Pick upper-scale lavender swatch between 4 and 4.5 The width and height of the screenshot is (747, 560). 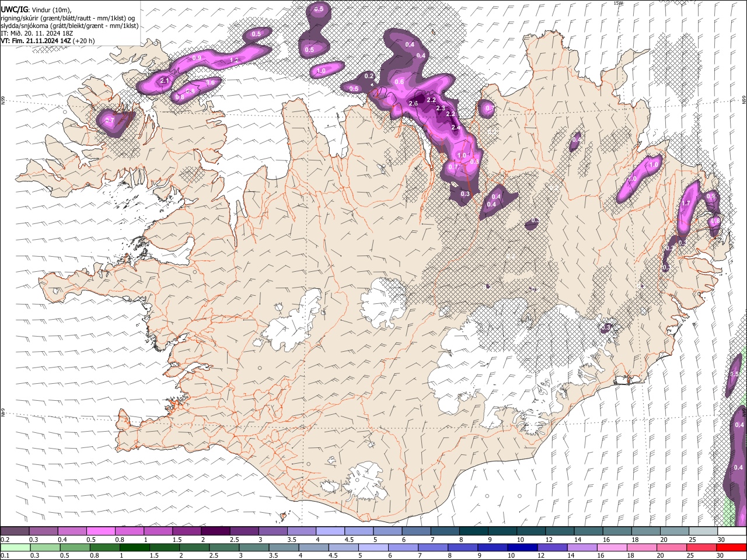pyautogui.click(x=330, y=531)
